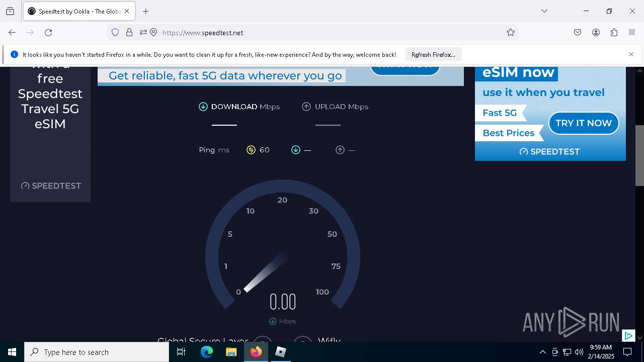The image size is (644, 362).
Task: Go back to previous page
Action: tap(12, 32)
